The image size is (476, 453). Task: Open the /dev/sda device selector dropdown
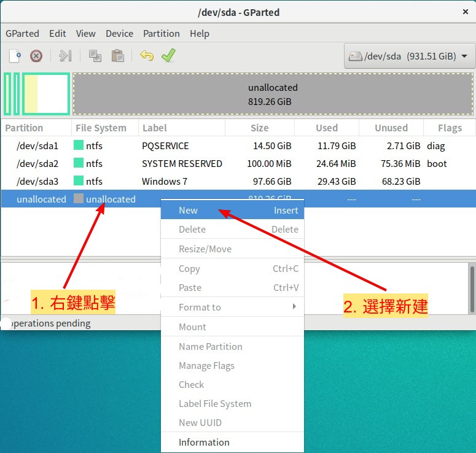[x=409, y=56]
